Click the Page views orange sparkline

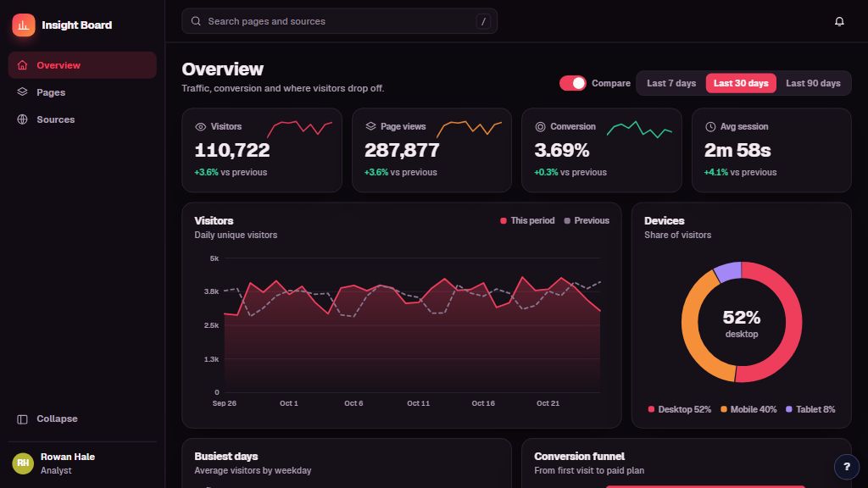tap(469, 129)
